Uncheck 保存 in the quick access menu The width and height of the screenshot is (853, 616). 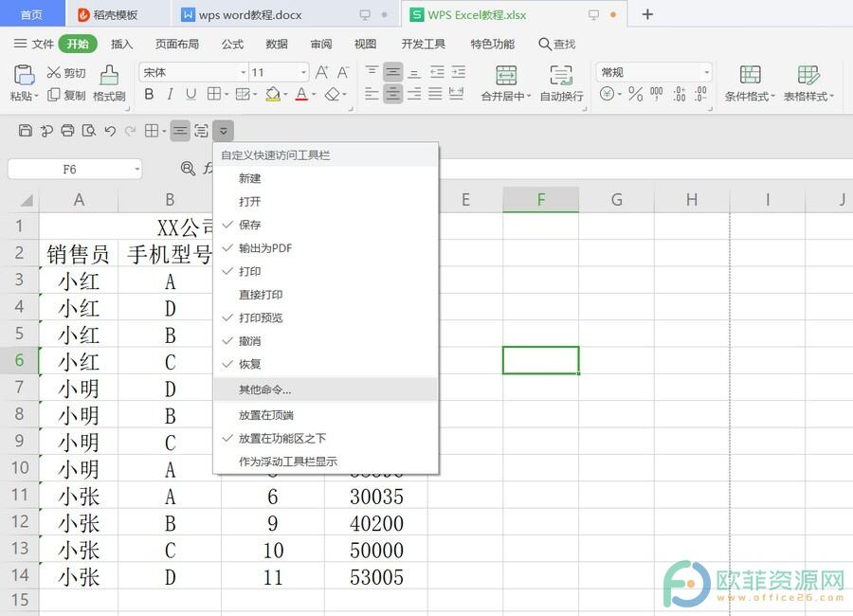(x=250, y=225)
